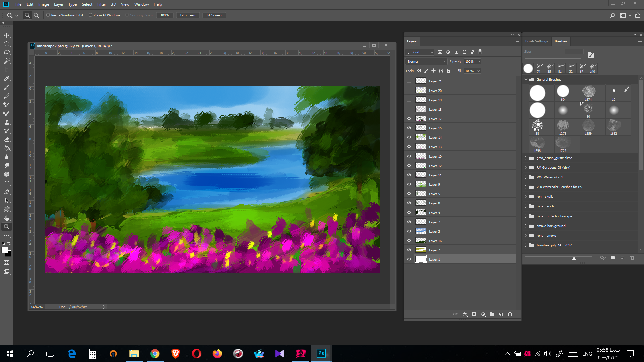
Task: Open the File menu
Action: point(18,4)
